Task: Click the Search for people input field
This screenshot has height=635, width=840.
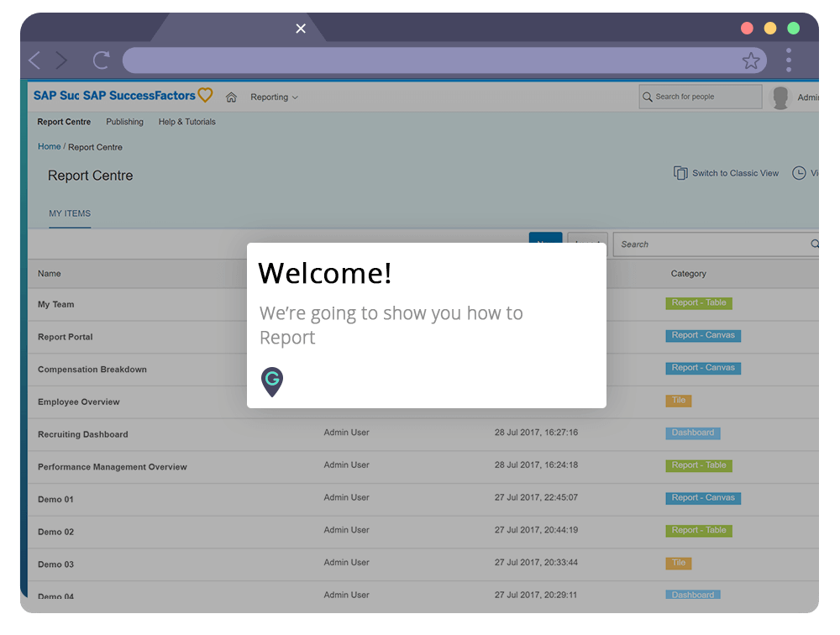Action: (700, 97)
